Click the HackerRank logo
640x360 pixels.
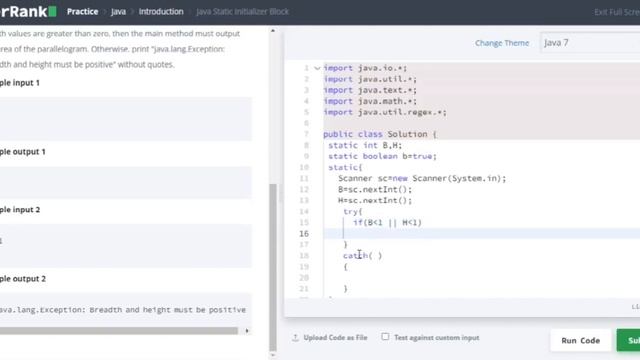click(28, 11)
